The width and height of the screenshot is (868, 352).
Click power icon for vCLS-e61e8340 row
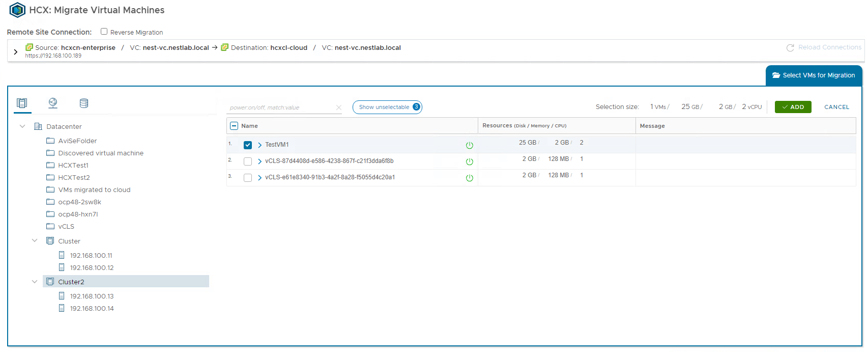click(470, 178)
